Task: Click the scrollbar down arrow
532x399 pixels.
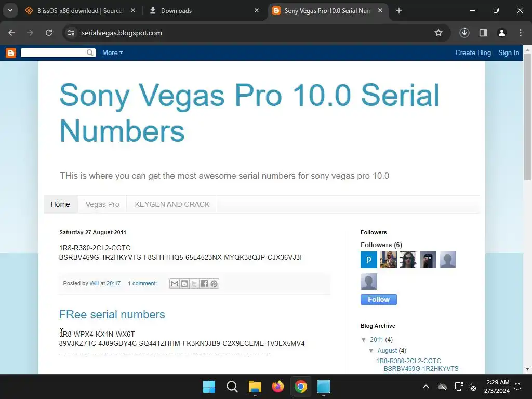Action: [527, 369]
